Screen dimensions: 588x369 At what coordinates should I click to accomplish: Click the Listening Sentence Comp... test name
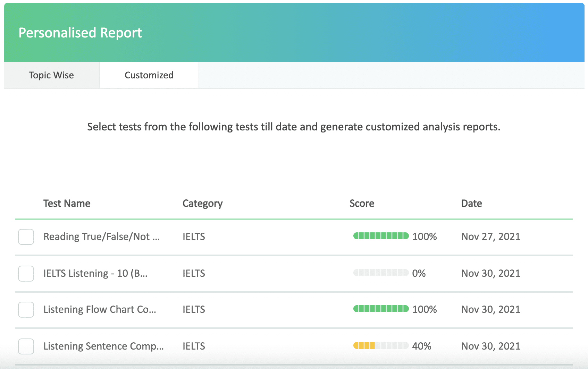(x=103, y=346)
